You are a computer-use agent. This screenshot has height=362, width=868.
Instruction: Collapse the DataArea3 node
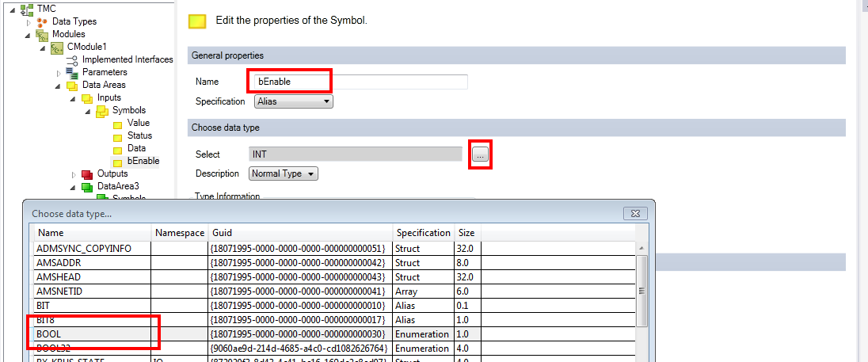(x=73, y=188)
